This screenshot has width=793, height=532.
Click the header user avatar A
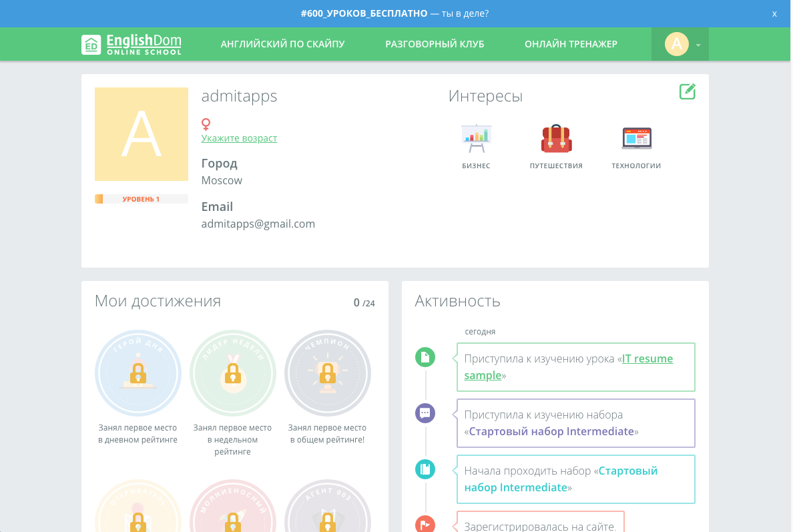pyautogui.click(x=676, y=44)
